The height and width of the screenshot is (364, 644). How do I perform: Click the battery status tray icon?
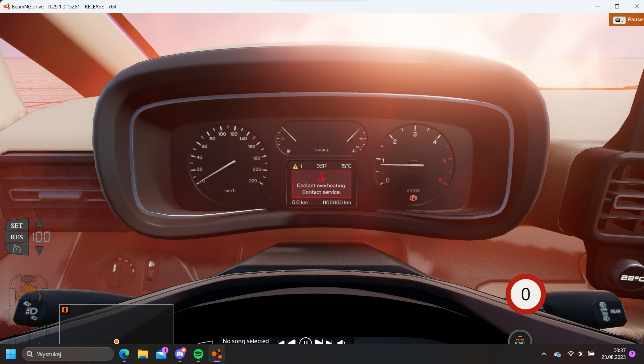[591, 354]
